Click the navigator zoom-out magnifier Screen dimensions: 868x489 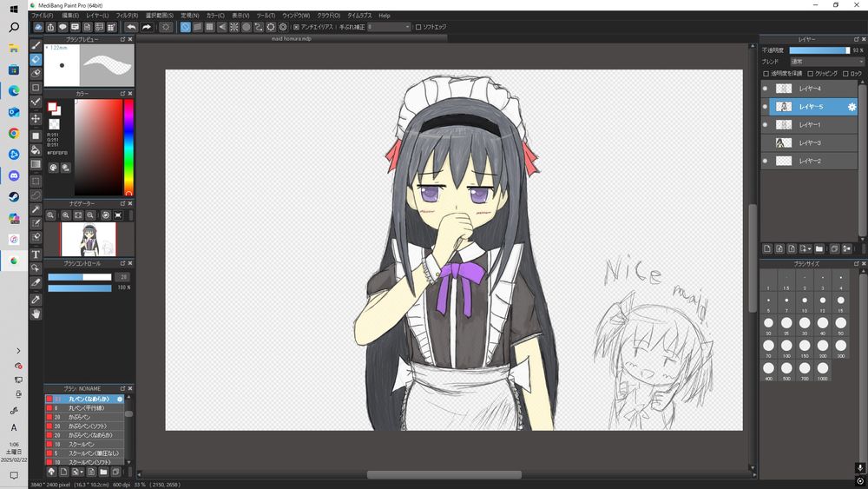[90, 215]
